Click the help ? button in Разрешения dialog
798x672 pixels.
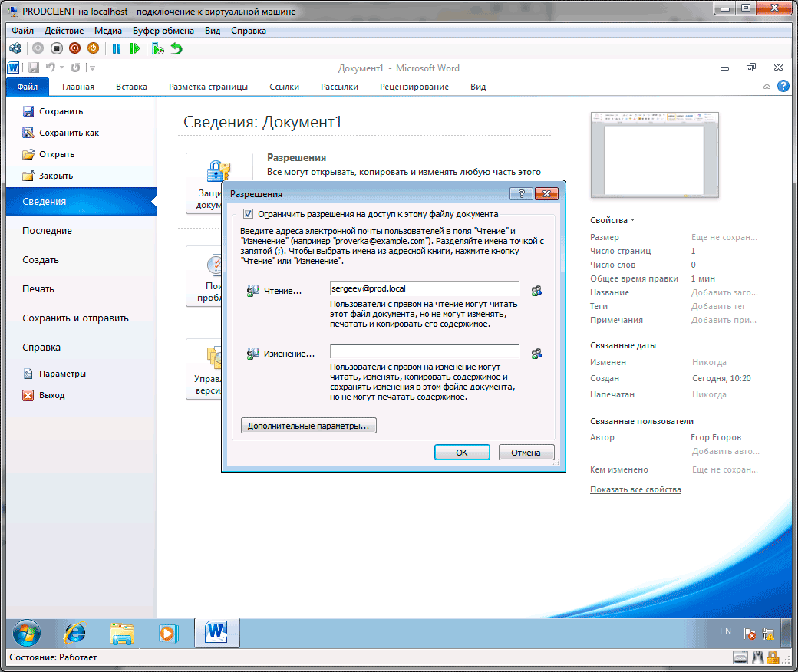pos(521,194)
